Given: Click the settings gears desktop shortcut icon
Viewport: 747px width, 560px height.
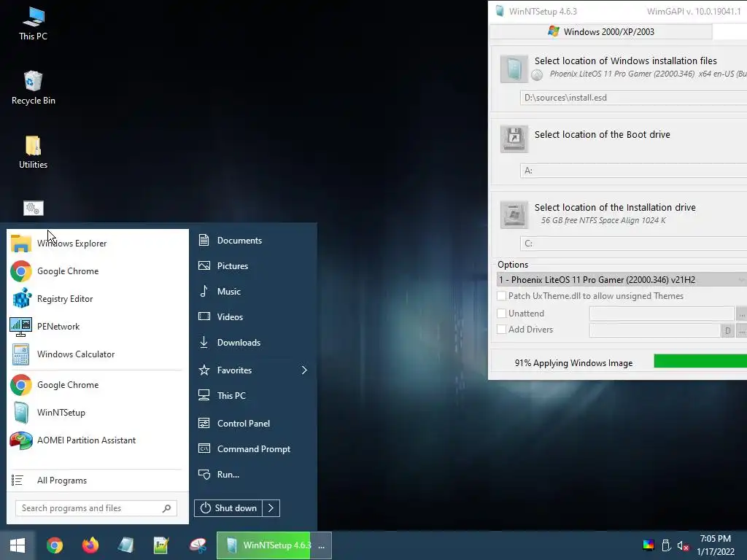Looking at the screenshot, I should (34, 208).
